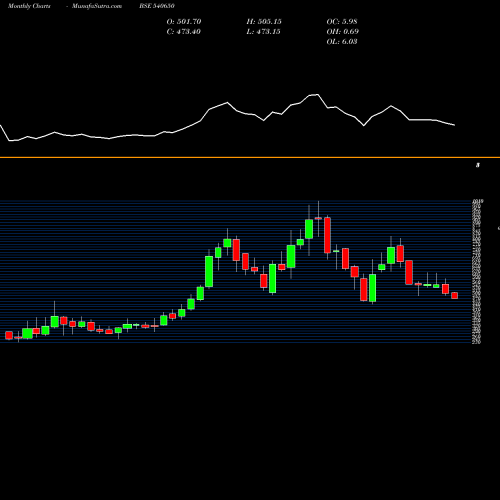Click the 'BSE 540650' symbol text
This screenshot has width=500, height=500.
(157, 6)
